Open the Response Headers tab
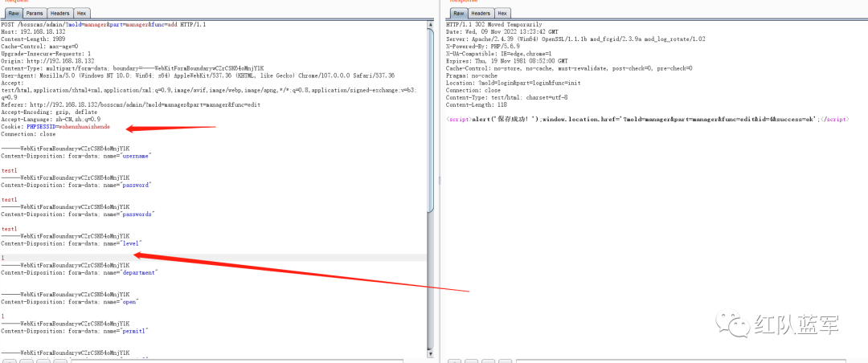Viewport: 868px width, 363px height. (481, 14)
